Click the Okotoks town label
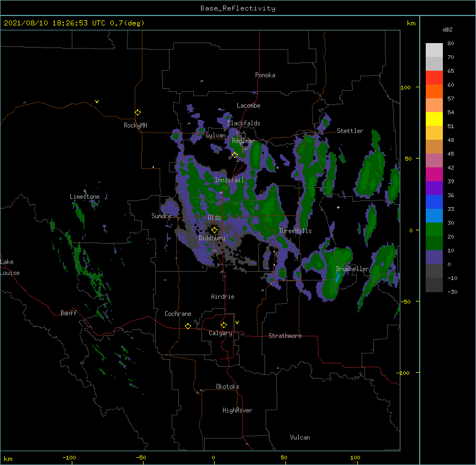Screen dimensions: 476x465 228,387
